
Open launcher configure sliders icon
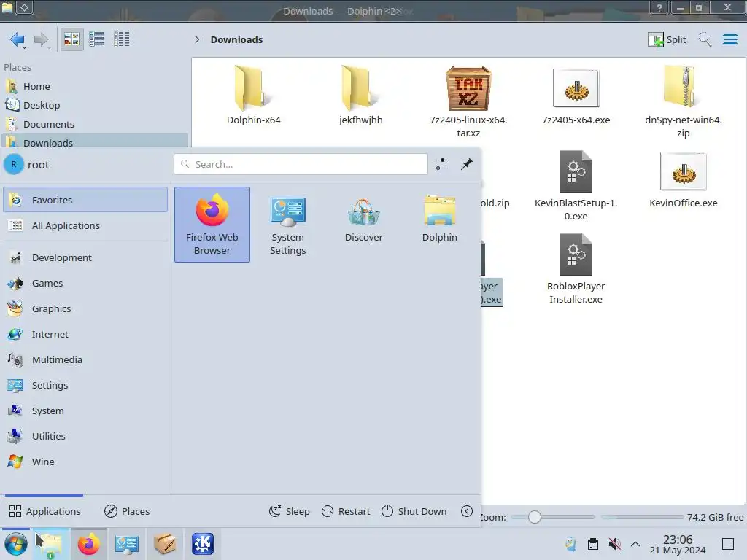[x=441, y=164]
